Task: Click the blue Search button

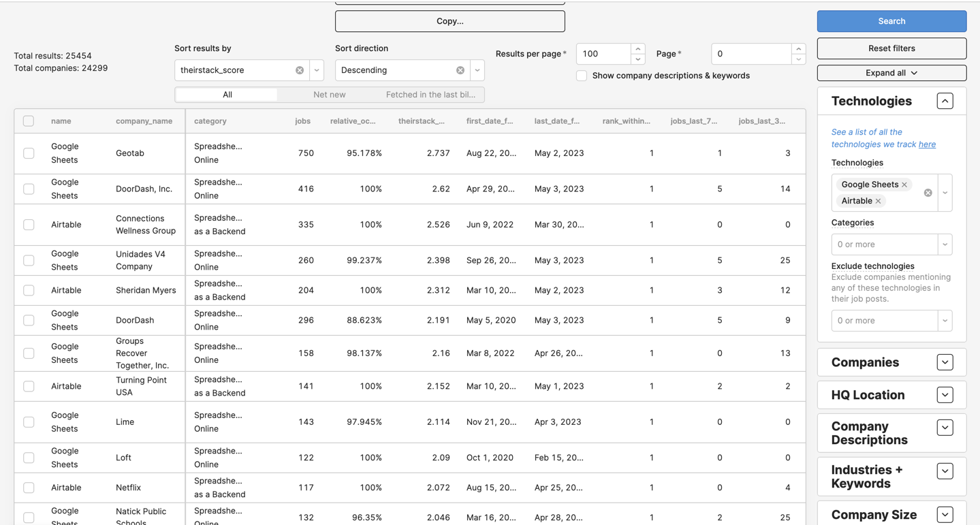Action: click(x=891, y=21)
